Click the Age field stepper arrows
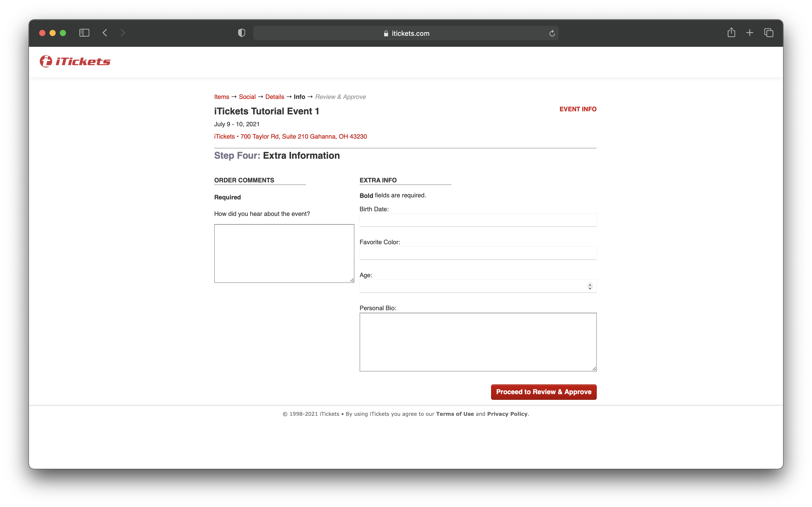 tap(590, 286)
